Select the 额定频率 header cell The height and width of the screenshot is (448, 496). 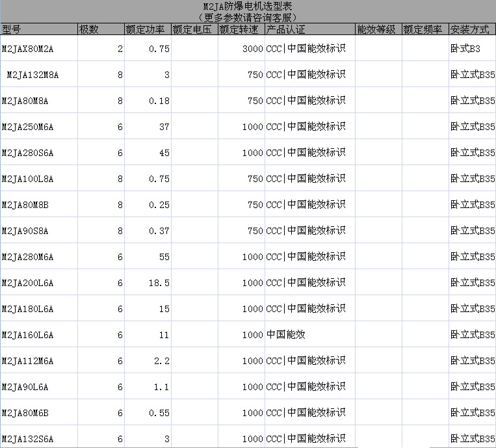pos(424,29)
